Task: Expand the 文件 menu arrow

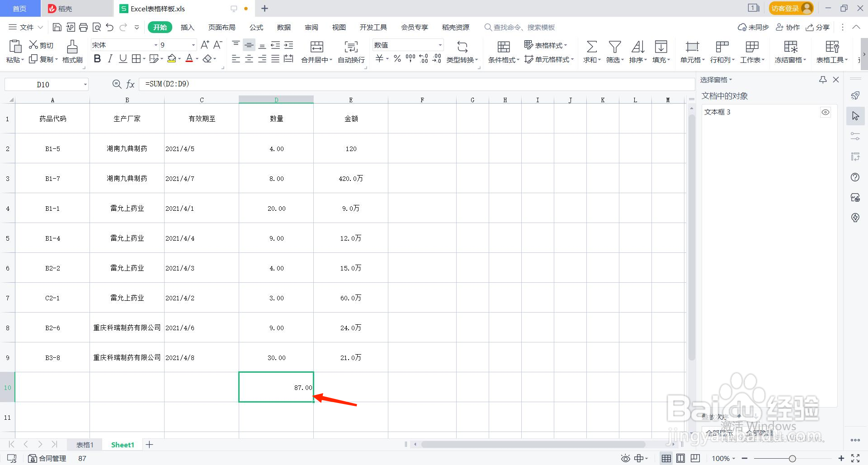Action: (x=40, y=27)
